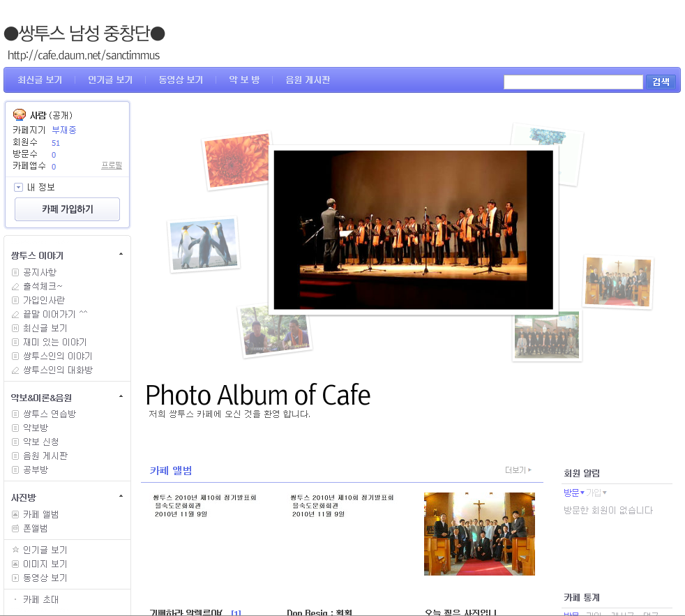Screen dimensions: 685x616
Task: Click the phone album icon beside 폰앨범
Action: point(15,529)
